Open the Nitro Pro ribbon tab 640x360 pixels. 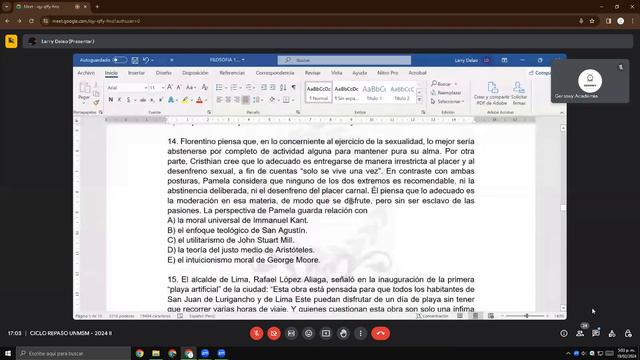388,73
